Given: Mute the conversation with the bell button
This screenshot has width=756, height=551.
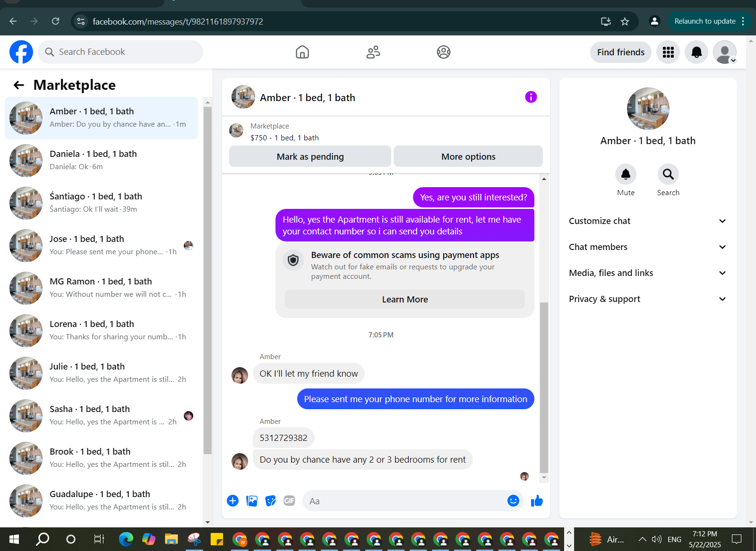Looking at the screenshot, I should pos(626,174).
